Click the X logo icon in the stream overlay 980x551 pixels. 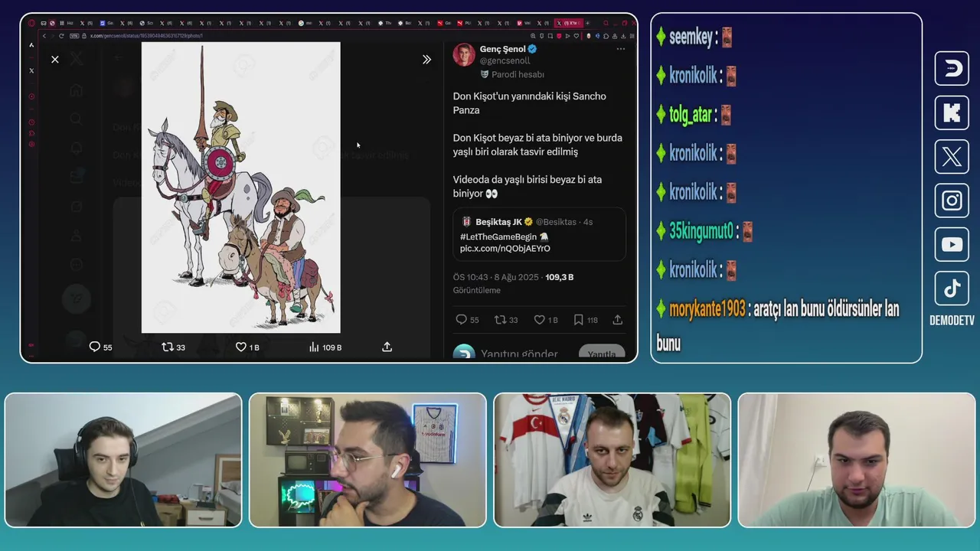952,157
